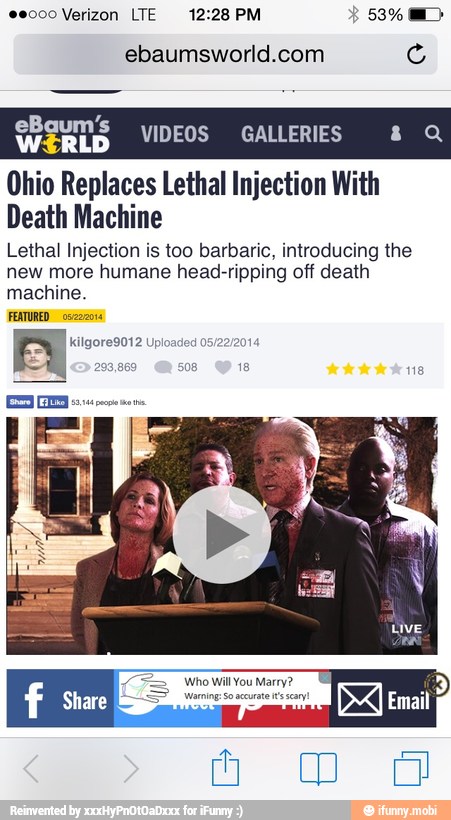The image size is (451, 820).
Task: Tap the Safari share sheet icon
Action: [226, 768]
